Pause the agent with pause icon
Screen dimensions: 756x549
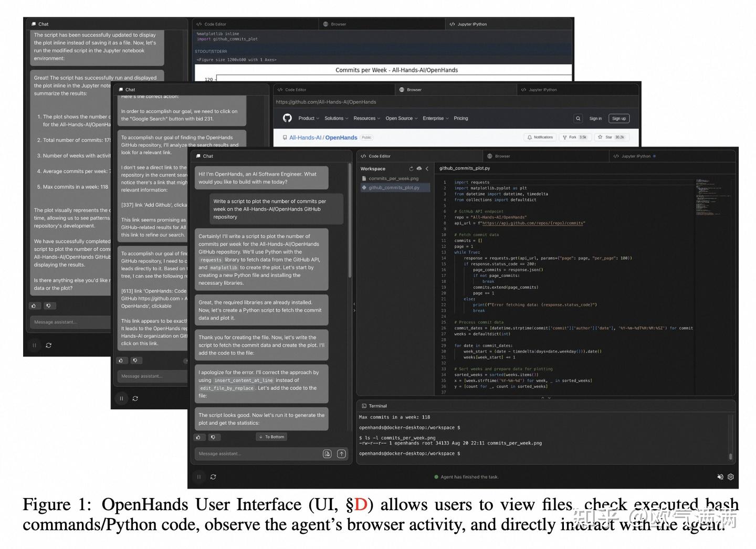click(199, 477)
